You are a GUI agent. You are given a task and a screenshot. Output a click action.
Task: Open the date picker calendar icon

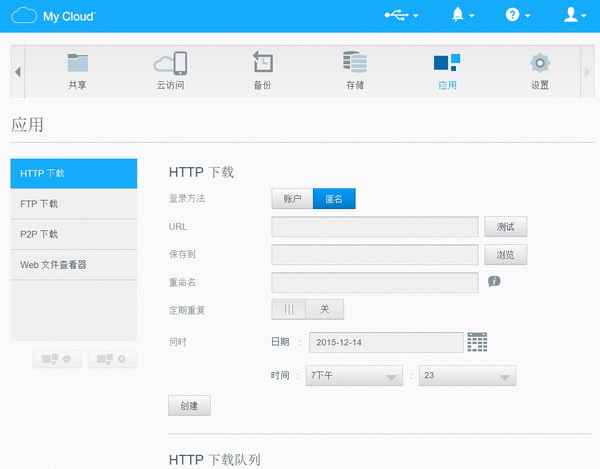pos(477,342)
